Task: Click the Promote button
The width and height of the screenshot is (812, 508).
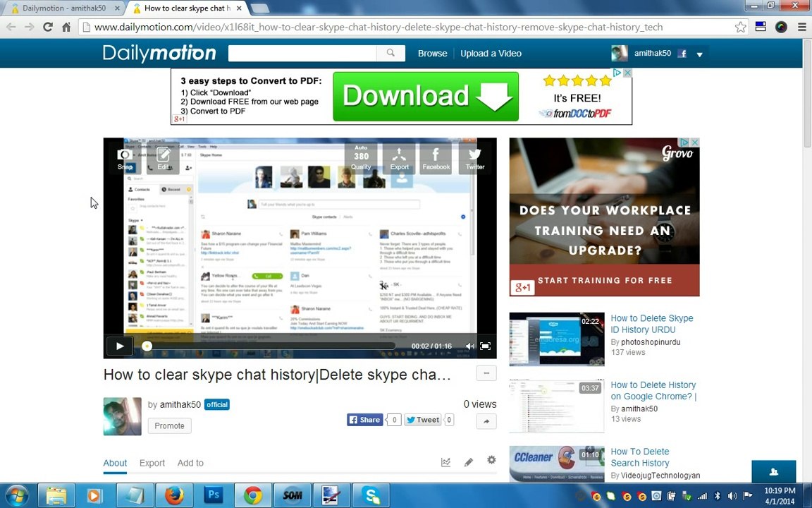Action: pyautogui.click(x=169, y=425)
